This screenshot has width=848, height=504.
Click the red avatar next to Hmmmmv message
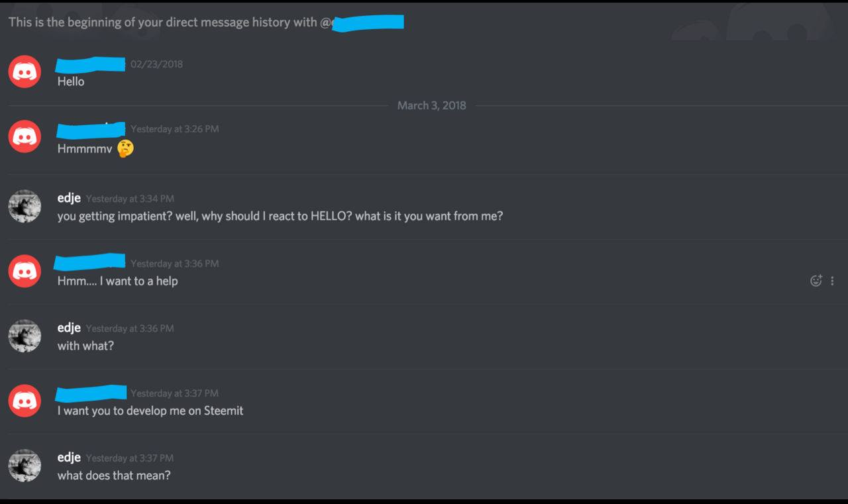click(x=25, y=136)
